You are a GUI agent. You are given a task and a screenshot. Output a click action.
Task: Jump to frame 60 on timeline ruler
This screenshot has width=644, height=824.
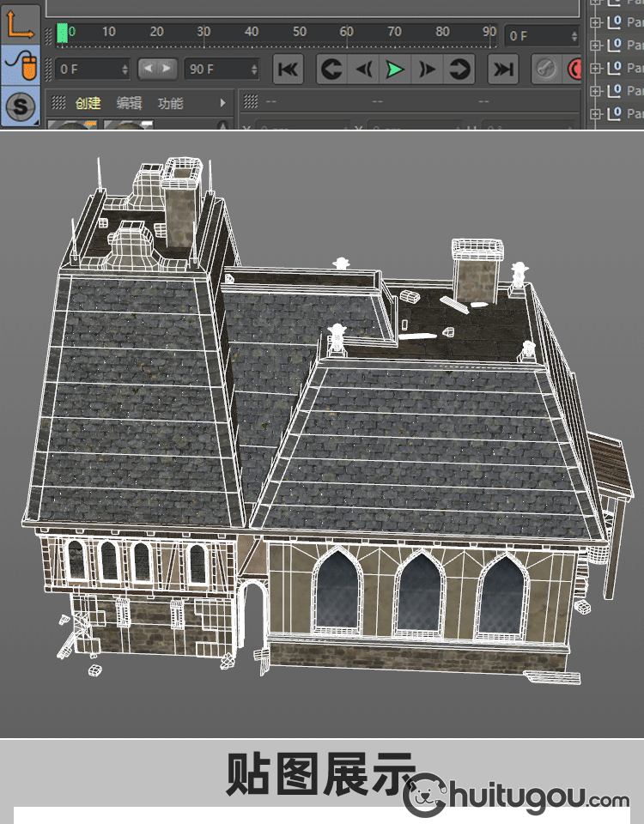point(347,32)
